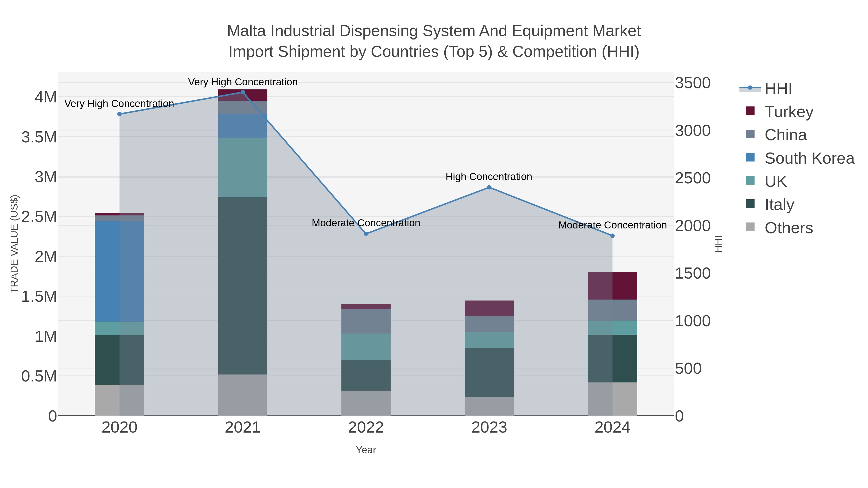Viewport: 868px width, 488px height.
Task: Toggle Others series in the legend
Action: [779, 228]
